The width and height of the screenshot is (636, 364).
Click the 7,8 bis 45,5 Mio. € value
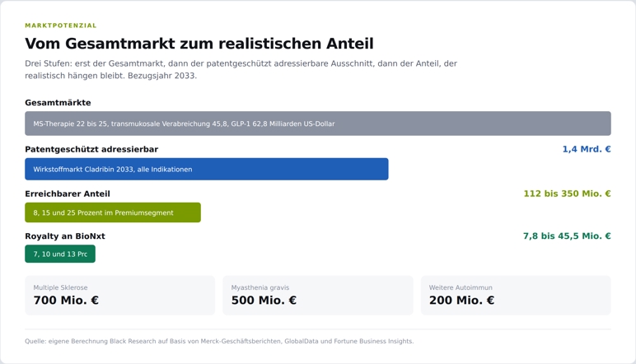pyautogui.click(x=567, y=236)
